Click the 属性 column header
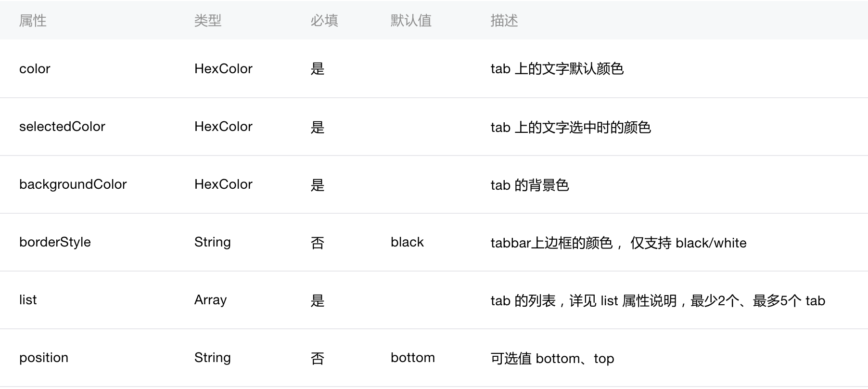This screenshot has width=868, height=389. pyautogui.click(x=33, y=21)
